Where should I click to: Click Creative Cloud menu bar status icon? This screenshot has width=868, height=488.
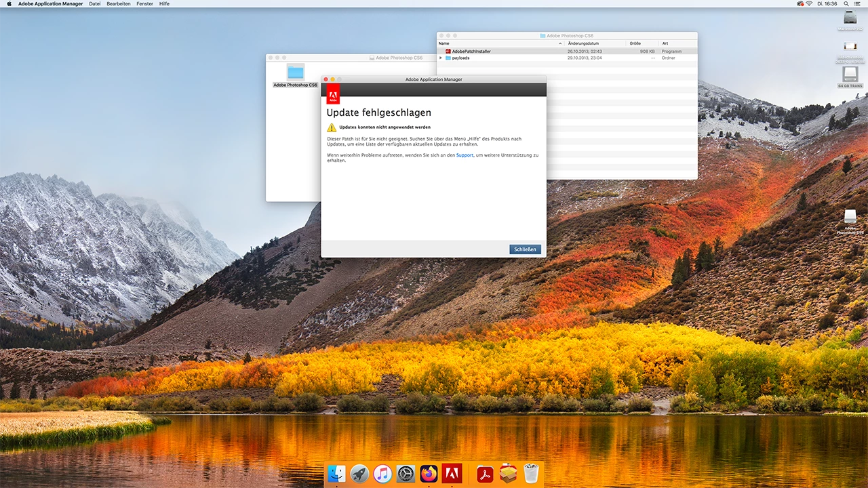coord(800,4)
